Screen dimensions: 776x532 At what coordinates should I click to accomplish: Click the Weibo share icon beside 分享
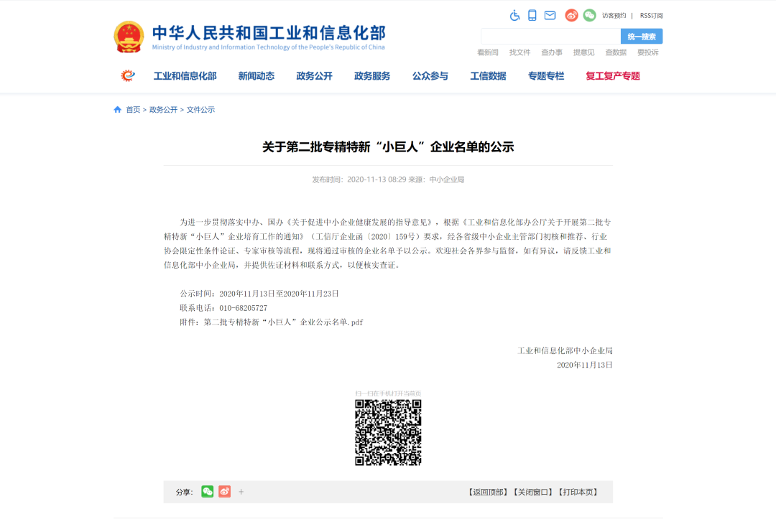(x=223, y=492)
